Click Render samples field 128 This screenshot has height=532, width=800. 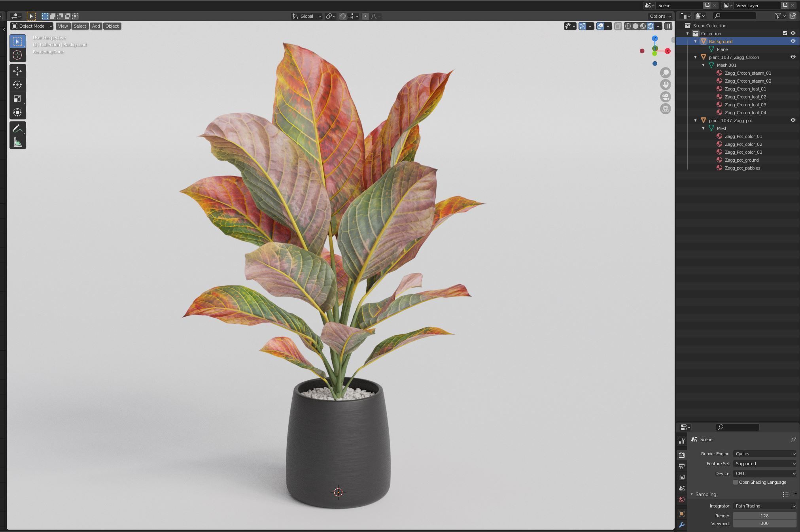(764, 516)
